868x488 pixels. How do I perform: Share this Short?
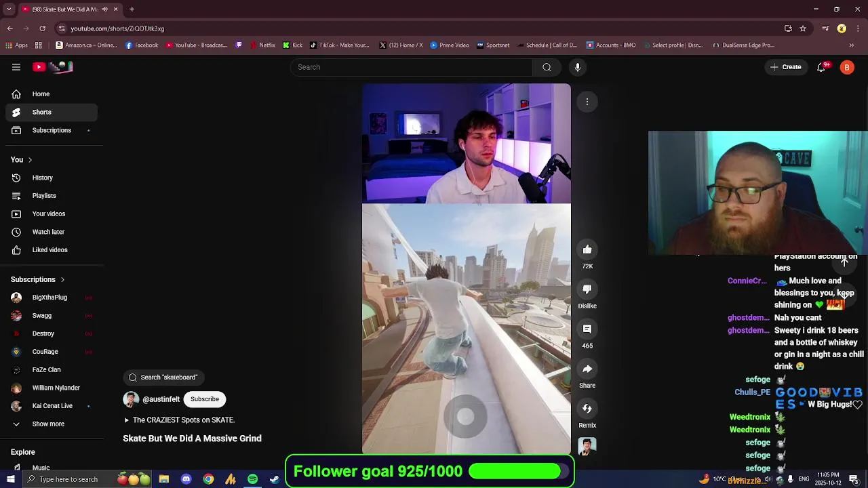click(x=587, y=369)
